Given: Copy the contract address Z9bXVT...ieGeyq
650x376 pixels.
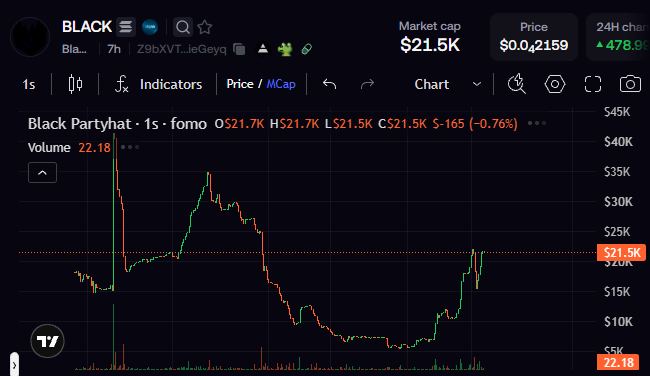Looking at the screenshot, I should (239, 49).
